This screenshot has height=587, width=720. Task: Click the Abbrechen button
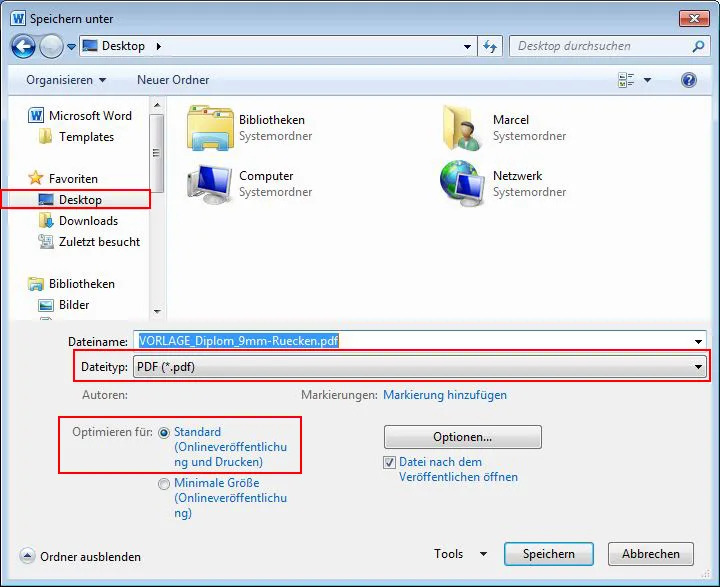click(x=651, y=554)
